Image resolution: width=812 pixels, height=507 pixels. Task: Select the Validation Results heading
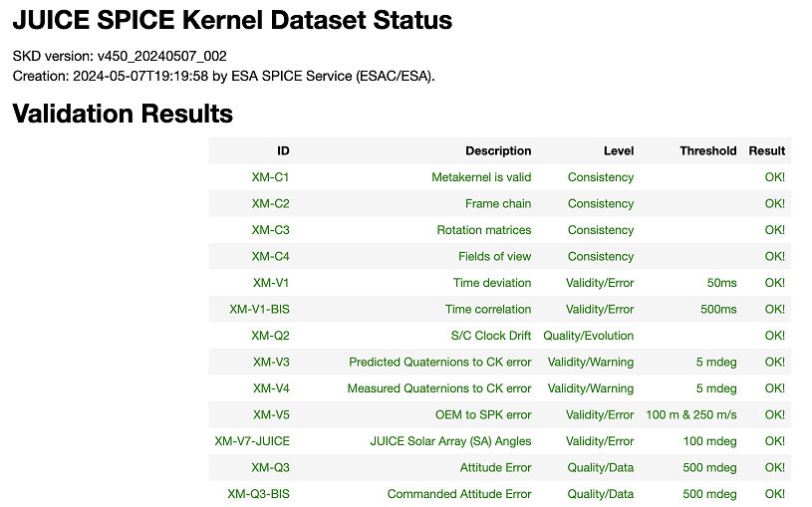[123, 114]
